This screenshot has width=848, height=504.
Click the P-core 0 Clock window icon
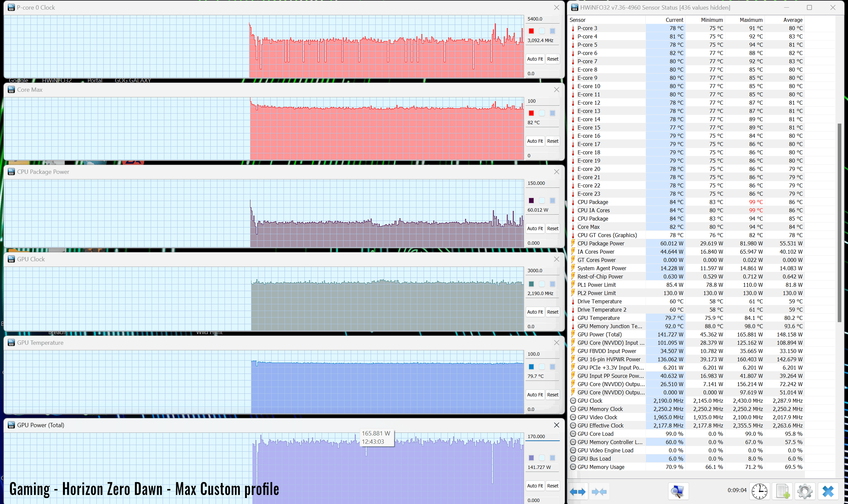(11, 8)
